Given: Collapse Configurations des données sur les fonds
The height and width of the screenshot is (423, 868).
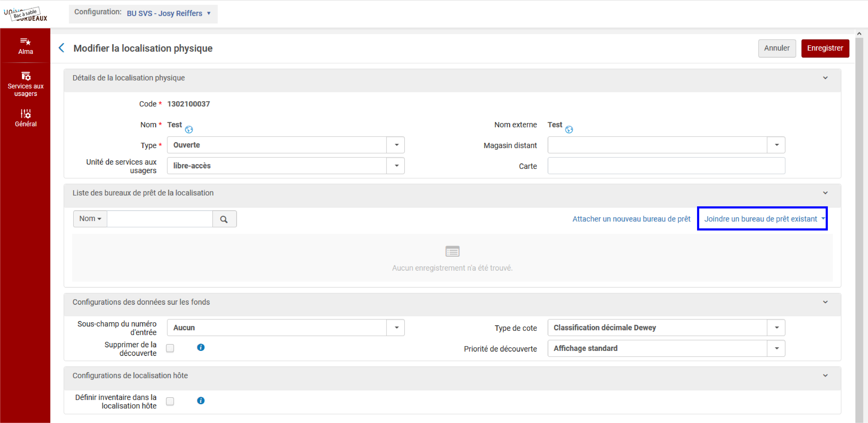Looking at the screenshot, I should 825,302.
